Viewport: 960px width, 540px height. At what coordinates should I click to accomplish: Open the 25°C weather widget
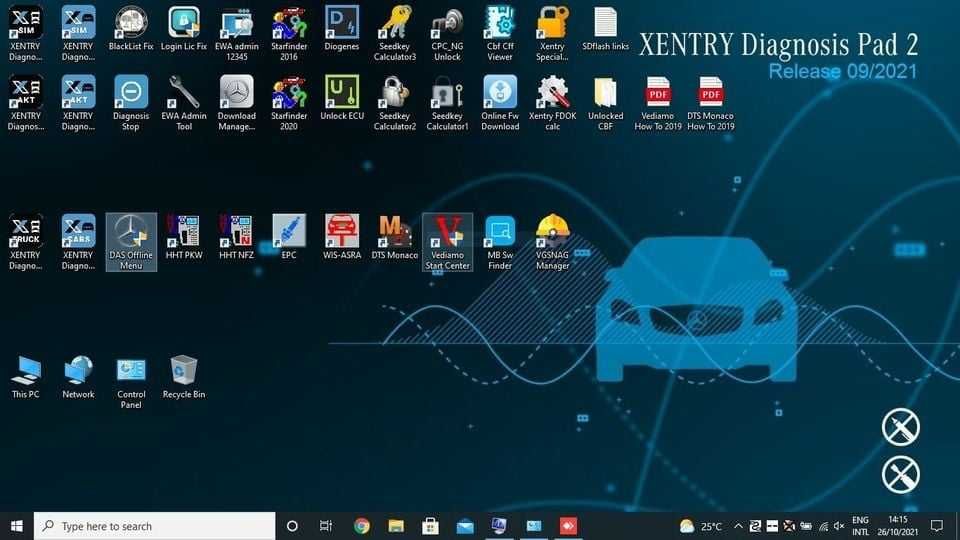(x=701, y=526)
